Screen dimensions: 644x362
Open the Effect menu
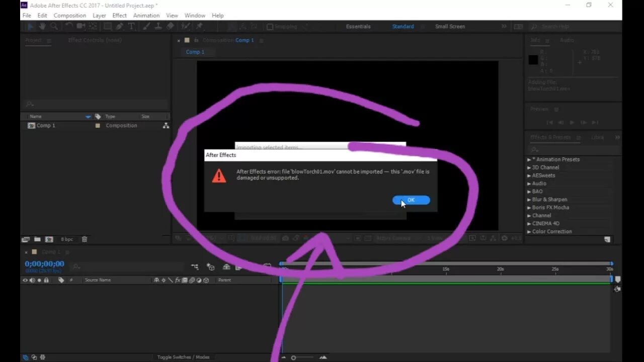point(120,16)
